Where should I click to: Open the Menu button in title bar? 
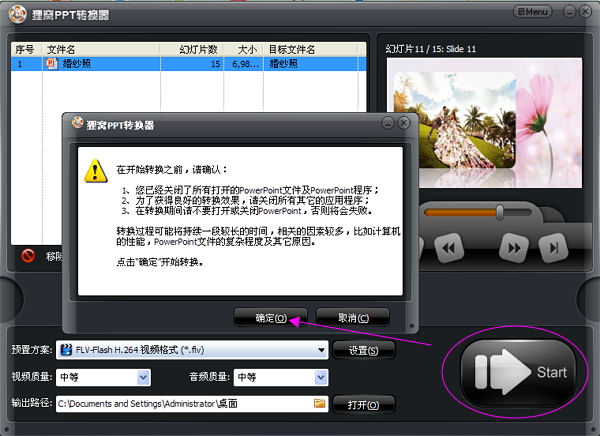(x=533, y=12)
